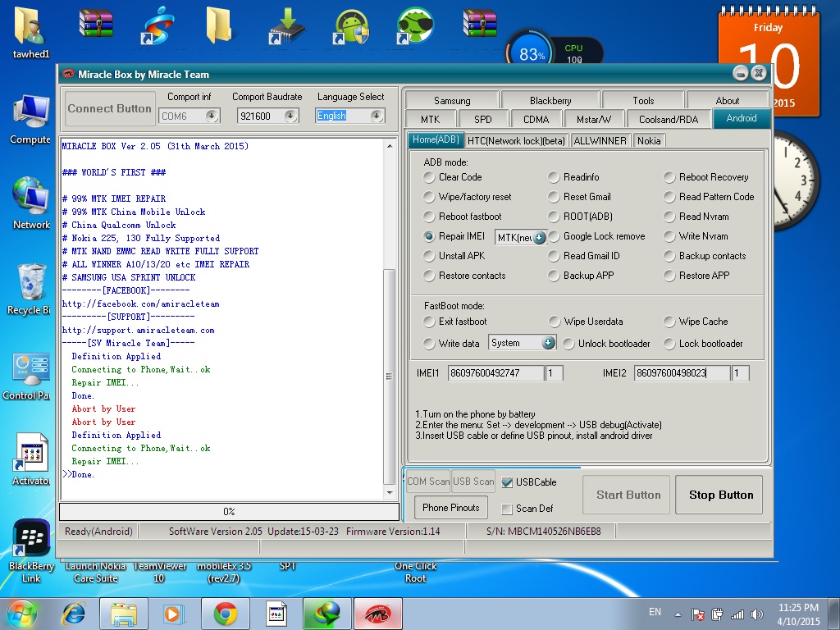
Task: Launch the green pirate-face shortcut icon
Action: tap(414, 25)
